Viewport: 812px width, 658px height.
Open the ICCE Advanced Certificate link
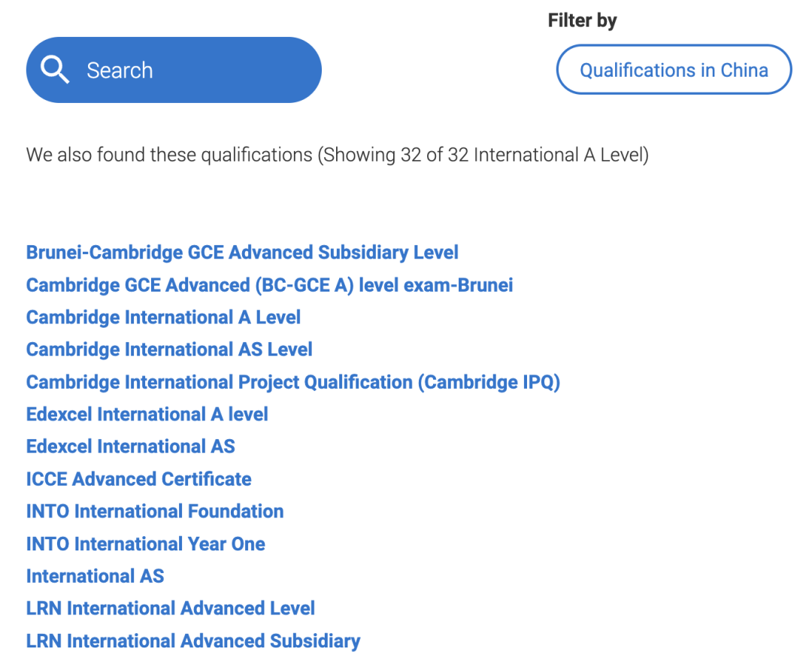139,479
